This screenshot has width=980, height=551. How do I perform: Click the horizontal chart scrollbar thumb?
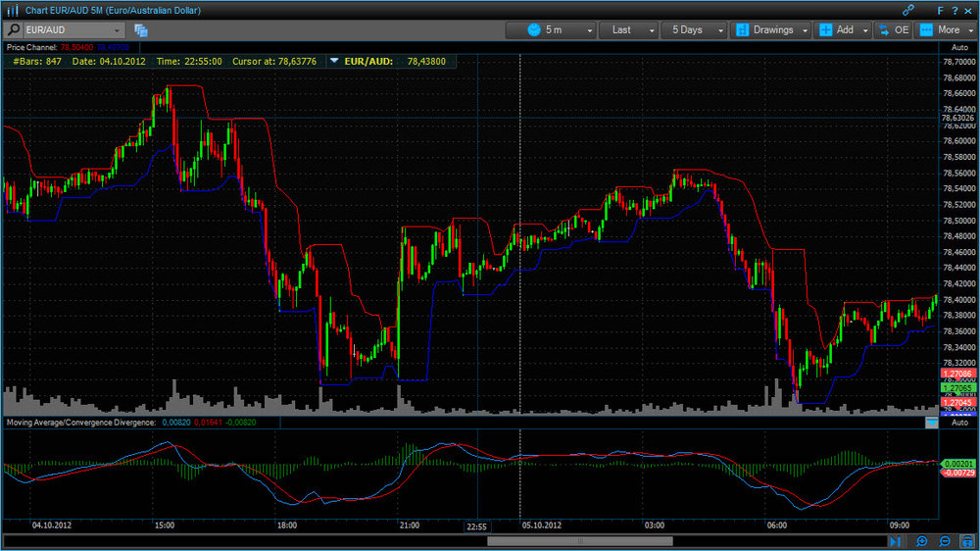coord(580,541)
